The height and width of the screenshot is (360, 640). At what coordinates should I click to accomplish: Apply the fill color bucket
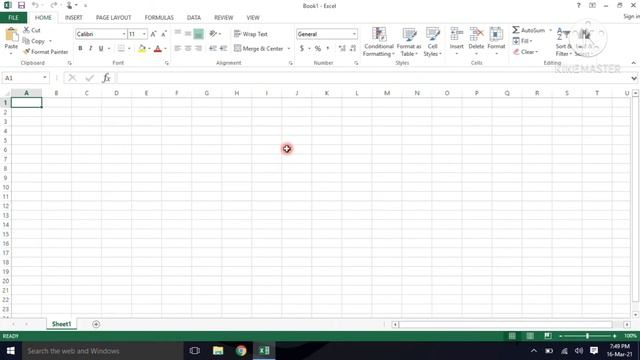[142, 49]
